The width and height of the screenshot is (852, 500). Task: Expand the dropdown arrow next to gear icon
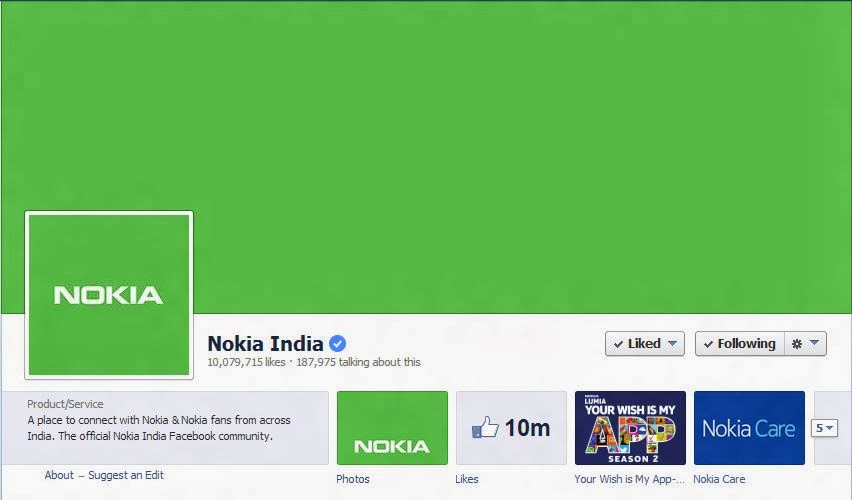pos(814,343)
